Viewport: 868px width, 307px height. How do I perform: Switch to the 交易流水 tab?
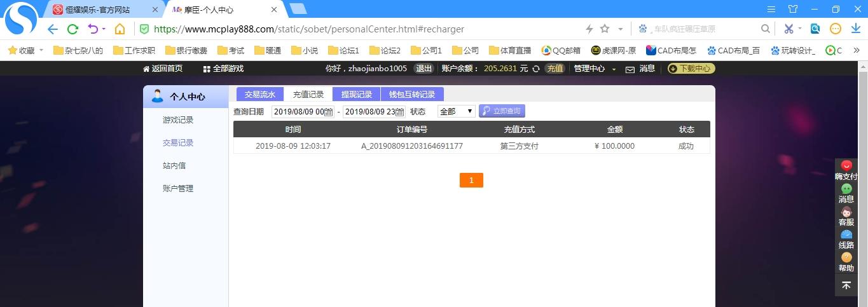(x=260, y=94)
